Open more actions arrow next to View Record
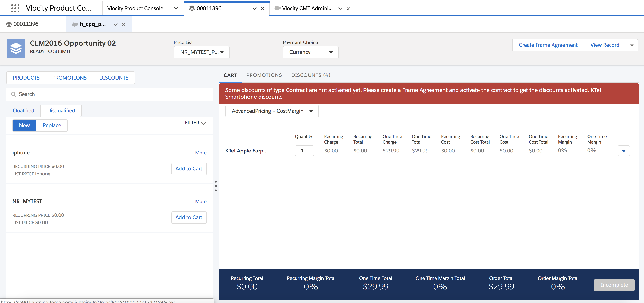 [632, 45]
